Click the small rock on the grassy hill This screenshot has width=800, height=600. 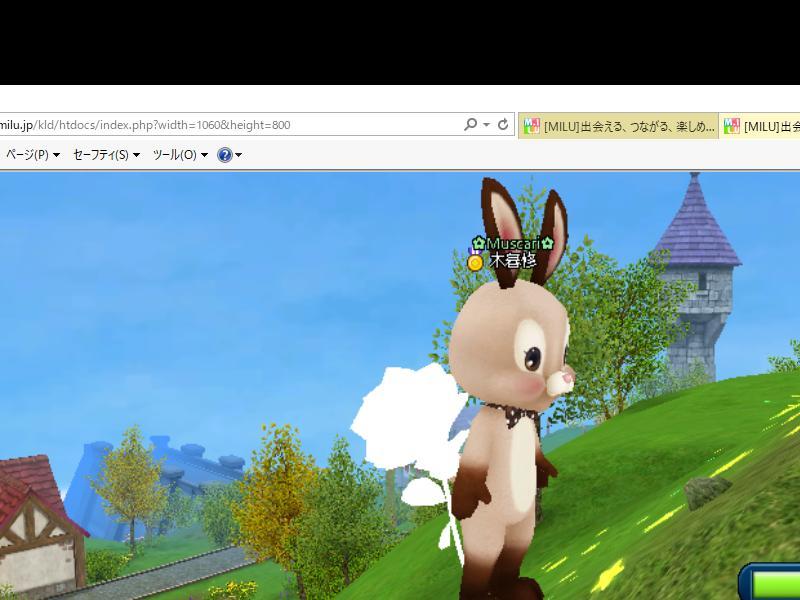point(708,491)
